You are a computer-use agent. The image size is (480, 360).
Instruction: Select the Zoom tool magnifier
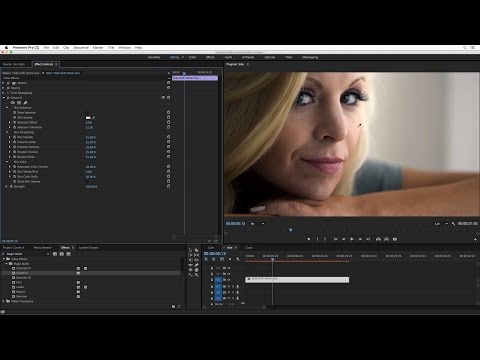coord(196,275)
